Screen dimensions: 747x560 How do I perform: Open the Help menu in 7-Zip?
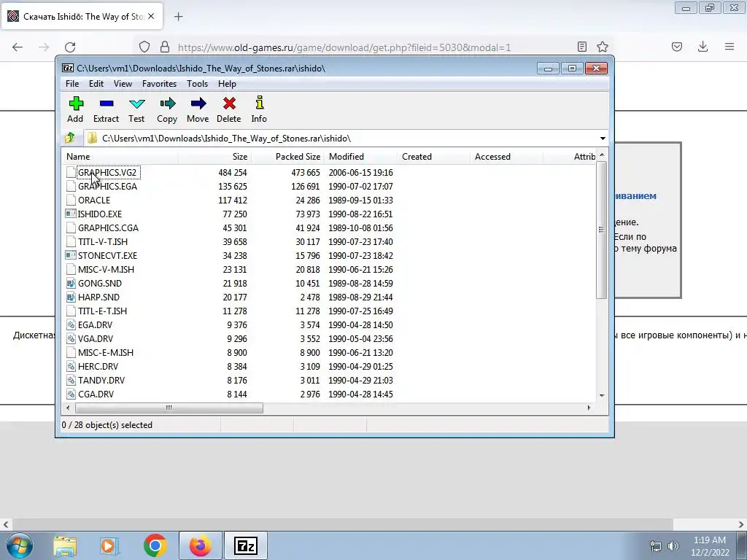[x=228, y=84]
